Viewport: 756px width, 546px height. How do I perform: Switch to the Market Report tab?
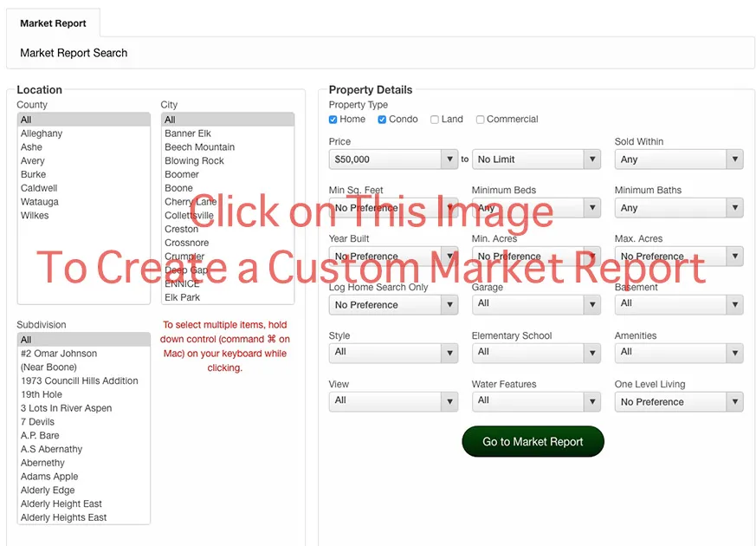pos(53,23)
